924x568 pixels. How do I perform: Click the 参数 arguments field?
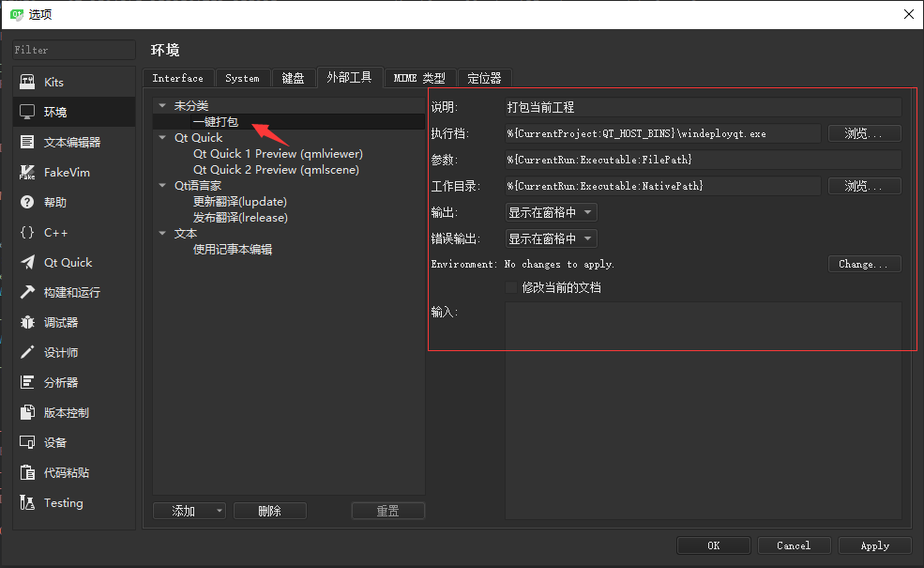pyautogui.click(x=703, y=160)
